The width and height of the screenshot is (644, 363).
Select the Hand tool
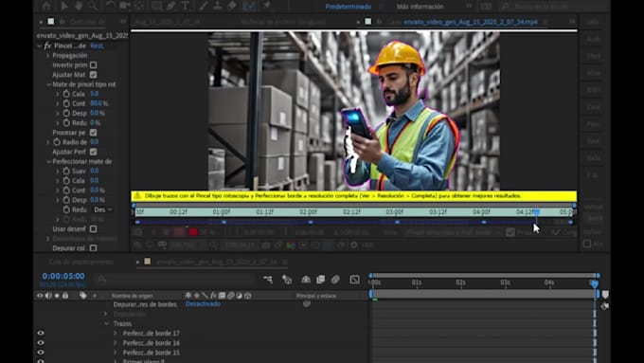78,6
